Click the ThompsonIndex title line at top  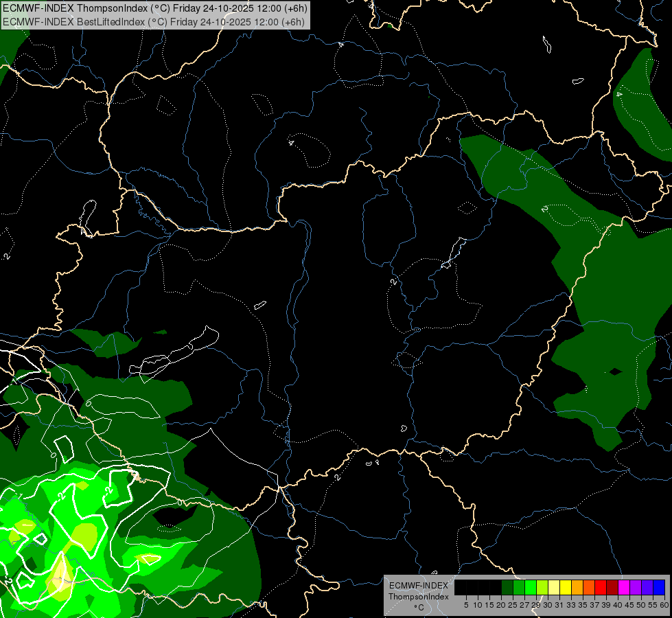[x=154, y=8]
